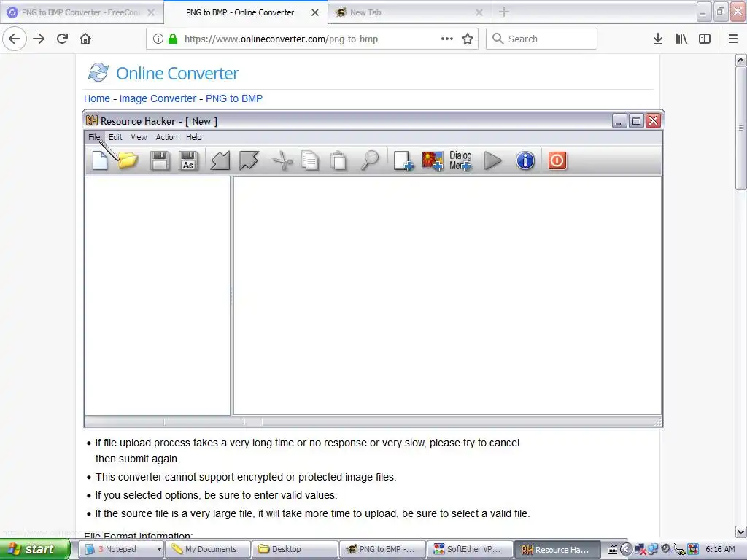Open the browser Library icon
This screenshot has width=747, height=560.
(681, 39)
